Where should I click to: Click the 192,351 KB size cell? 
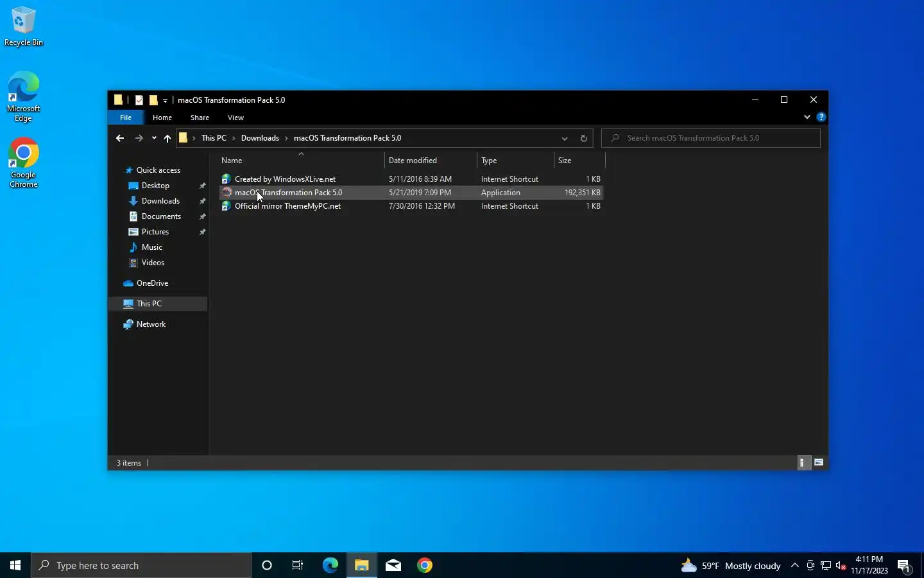pyautogui.click(x=583, y=193)
